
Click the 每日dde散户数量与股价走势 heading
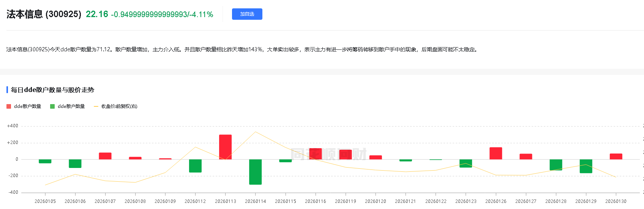[52, 90]
